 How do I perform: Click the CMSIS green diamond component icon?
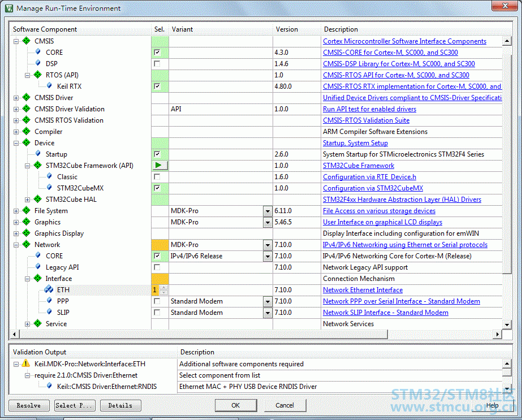[27, 41]
